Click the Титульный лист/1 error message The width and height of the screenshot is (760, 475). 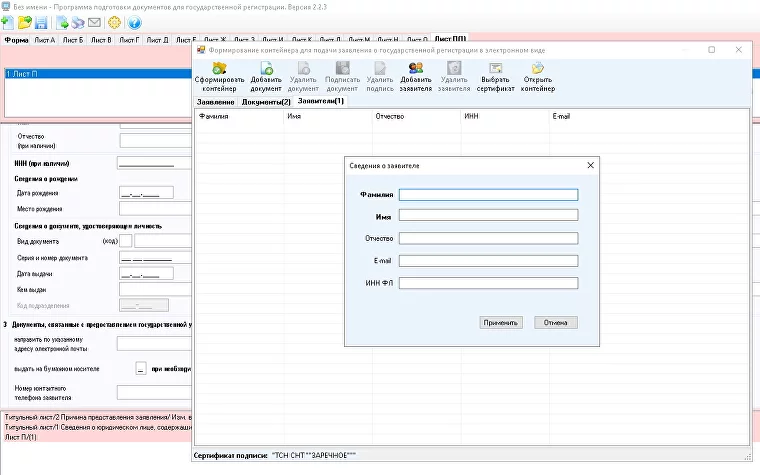tap(98, 427)
